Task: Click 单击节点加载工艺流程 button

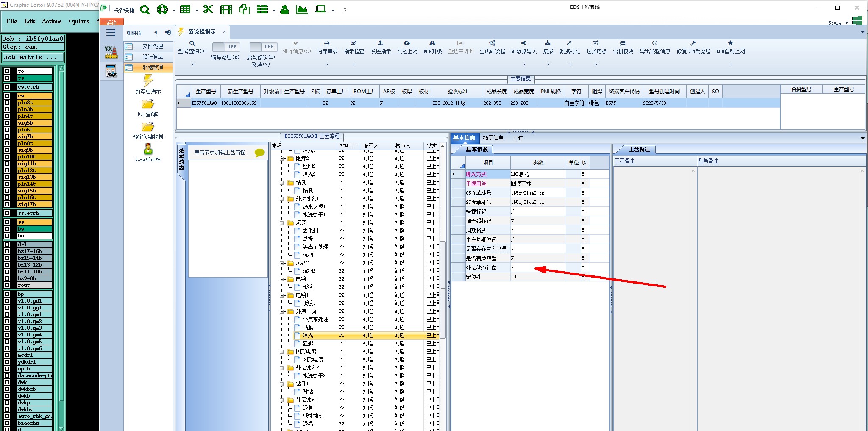Action: [x=220, y=153]
